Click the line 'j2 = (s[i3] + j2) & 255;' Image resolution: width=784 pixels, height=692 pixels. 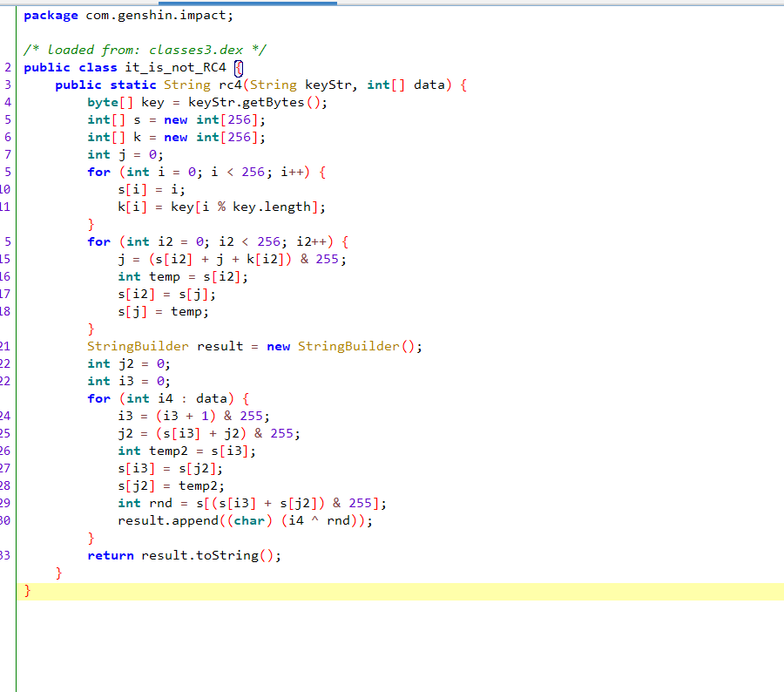point(209,433)
